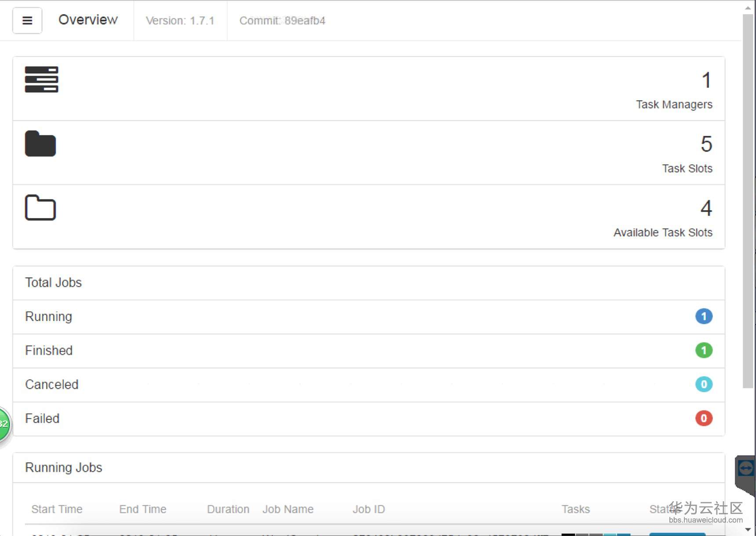
Task: Click the Job ID column header
Action: [369, 509]
